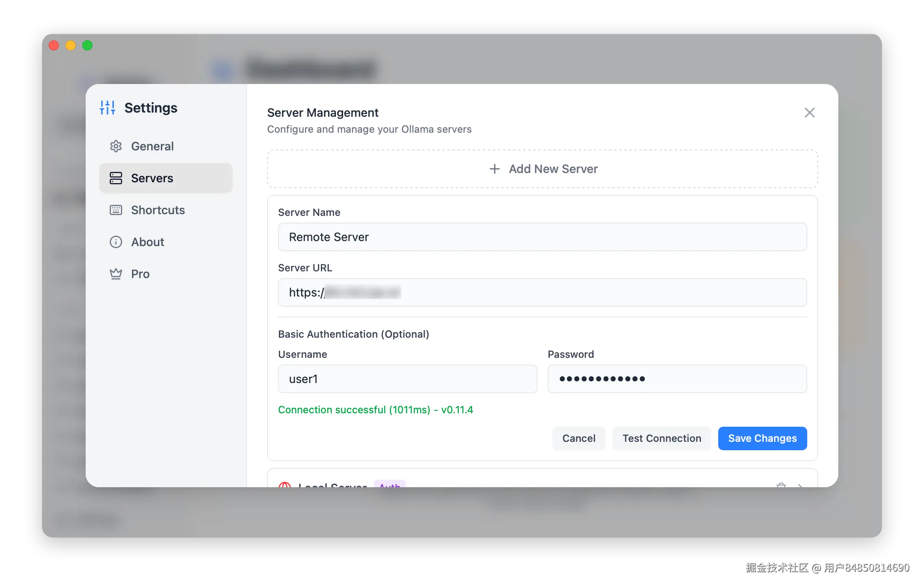Click the plus icon for Add New Server

[x=495, y=169]
